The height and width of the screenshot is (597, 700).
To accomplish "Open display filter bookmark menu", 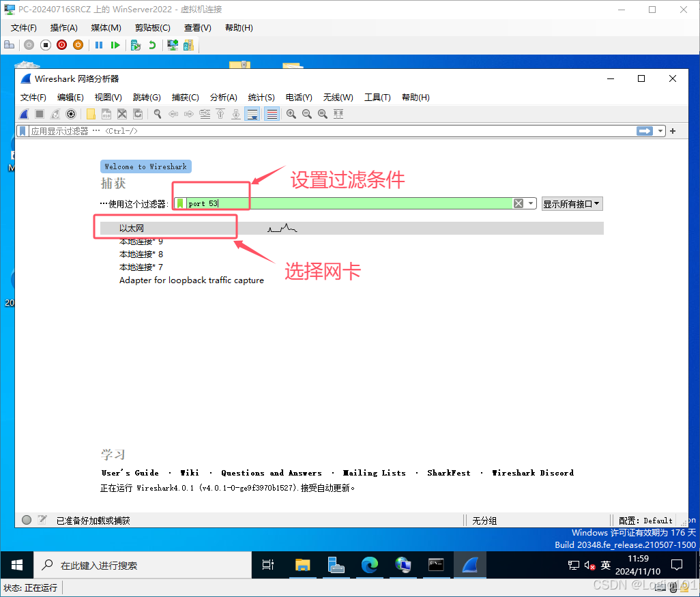I will pos(23,131).
